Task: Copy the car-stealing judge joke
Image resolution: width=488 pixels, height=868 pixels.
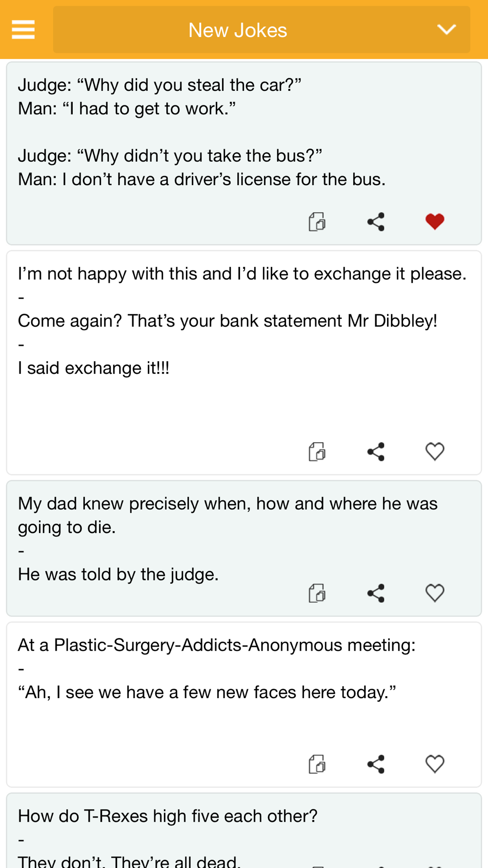Action: coord(317,222)
